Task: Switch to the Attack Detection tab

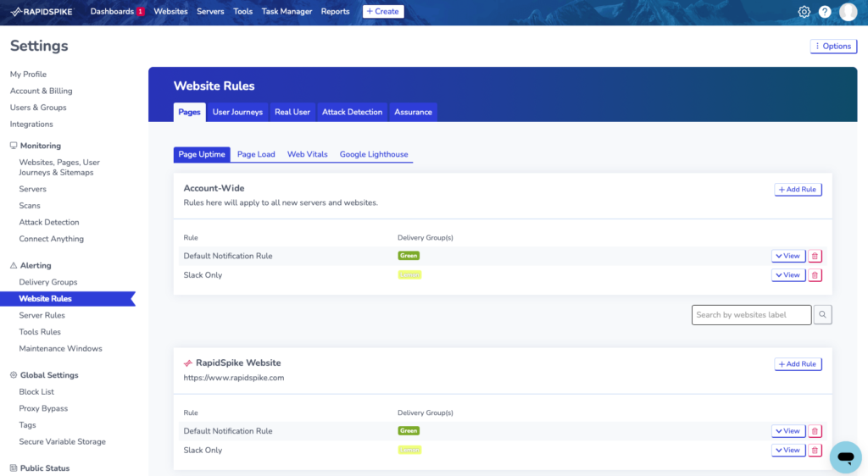Action: 352,112
